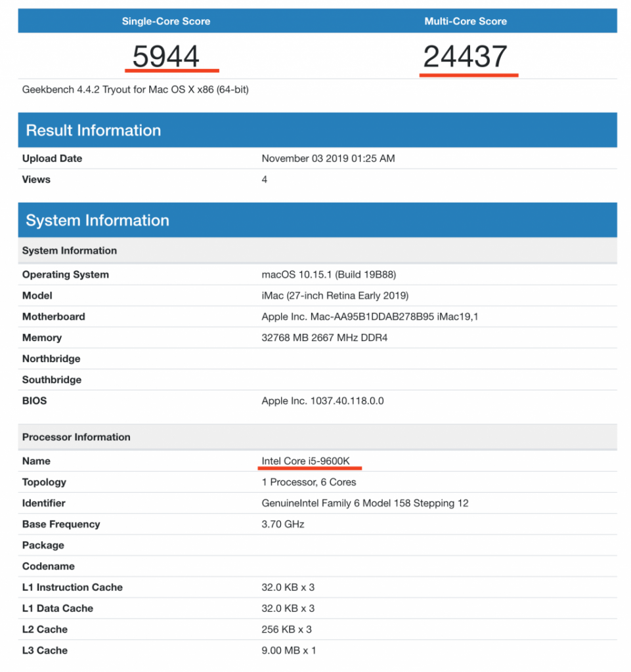The width and height of the screenshot is (631, 672).
Task: Select the "Apple Inc. 1037.40.118.0.0" BIOS value
Action: 323,401
